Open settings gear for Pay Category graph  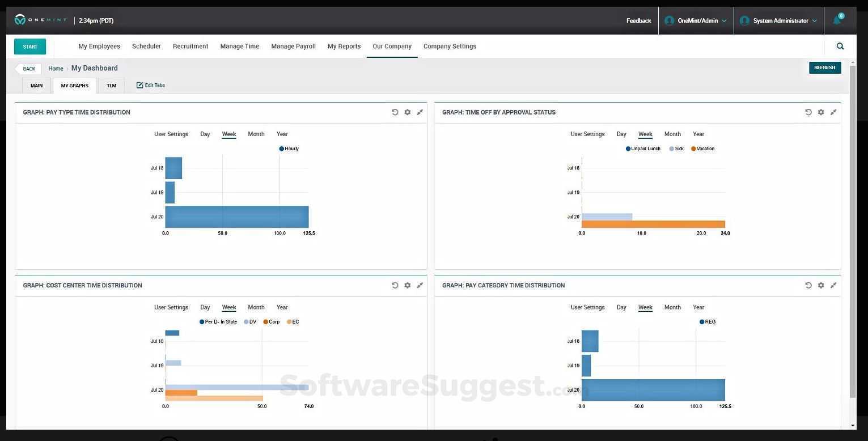point(821,285)
